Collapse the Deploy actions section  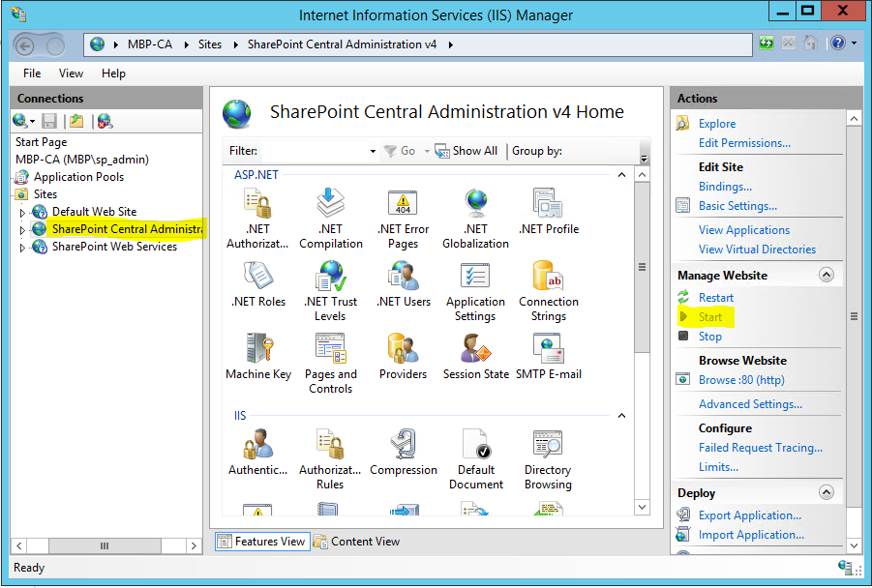coord(827,492)
